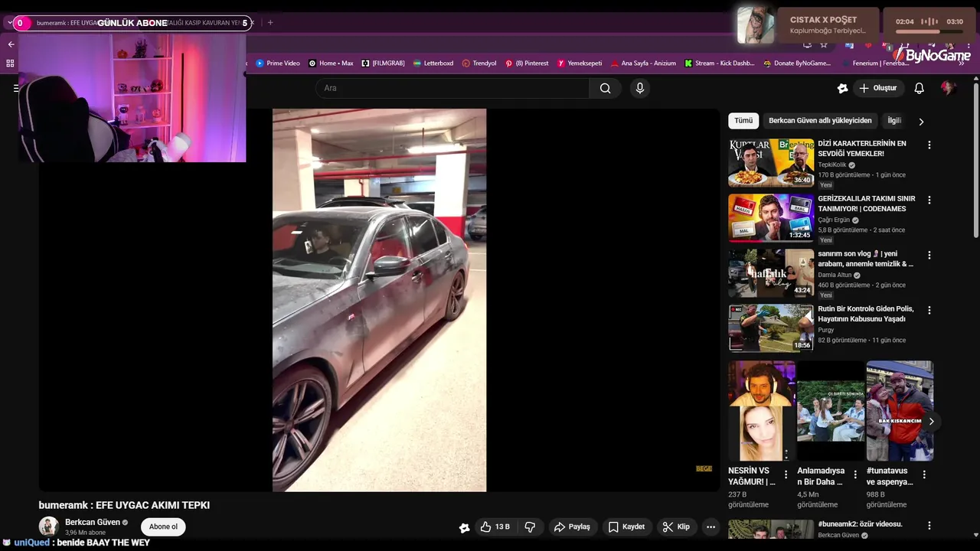Click the sparkle icon beside Oluştur
This screenshot has height=551, width=980.
(842, 88)
